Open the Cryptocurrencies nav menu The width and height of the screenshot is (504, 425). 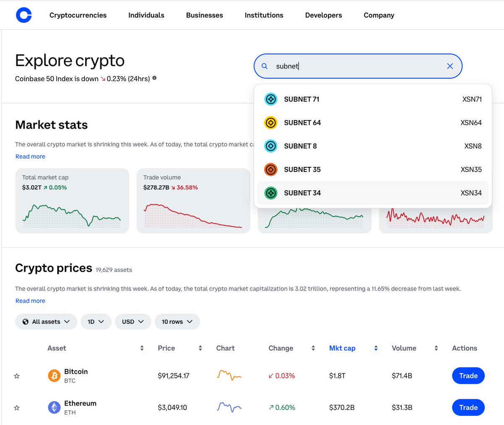click(78, 15)
